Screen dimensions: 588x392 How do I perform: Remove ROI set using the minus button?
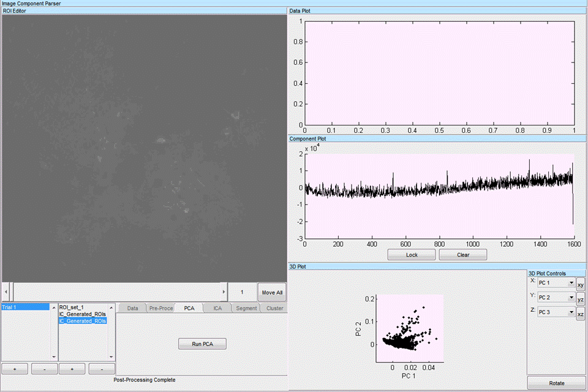tap(102, 369)
